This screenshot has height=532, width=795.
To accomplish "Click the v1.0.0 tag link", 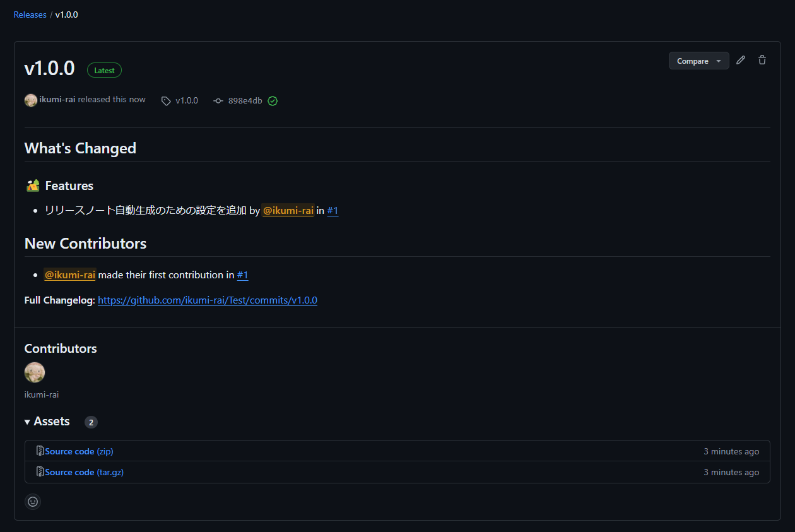I will [187, 101].
